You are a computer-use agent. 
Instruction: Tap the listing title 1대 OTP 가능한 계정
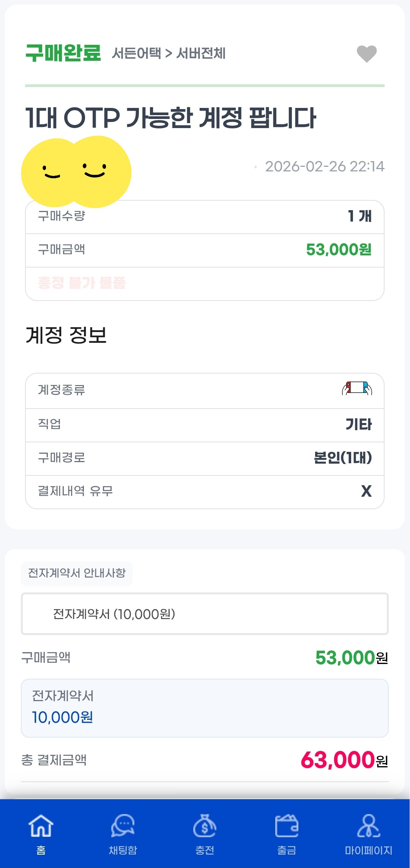tap(170, 118)
